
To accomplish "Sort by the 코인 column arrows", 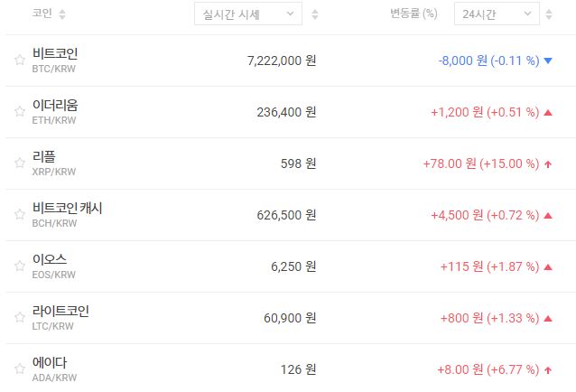I will coord(62,14).
